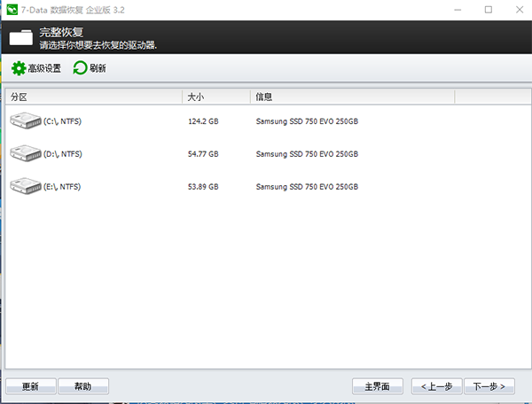Close the 7-Data window

coord(520,10)
